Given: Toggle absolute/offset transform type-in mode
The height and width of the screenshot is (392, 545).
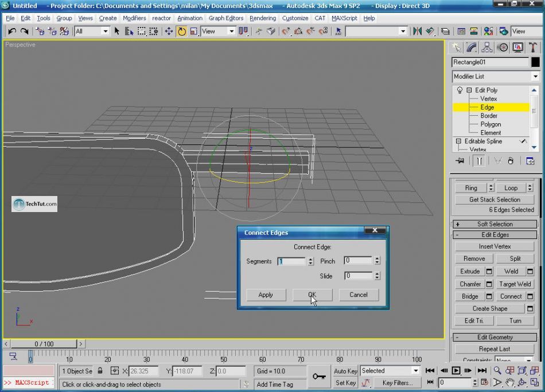Looking at the screenshot, I should point(115,371).
